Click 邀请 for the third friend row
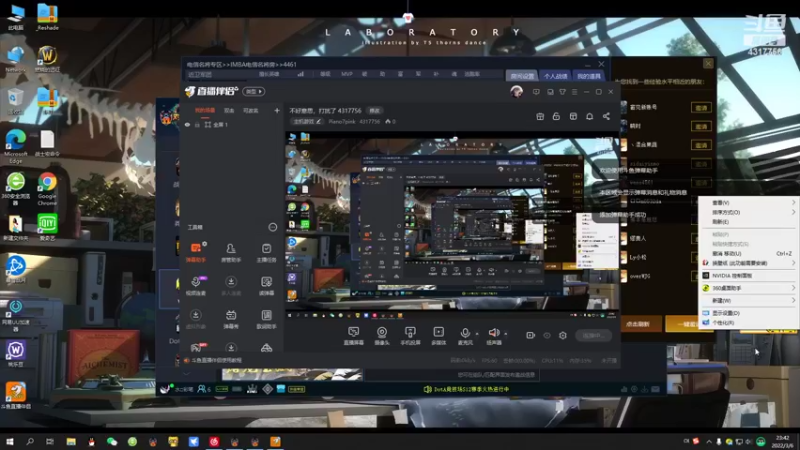Viewport: 800px width, 450px height. pos(701,145)
